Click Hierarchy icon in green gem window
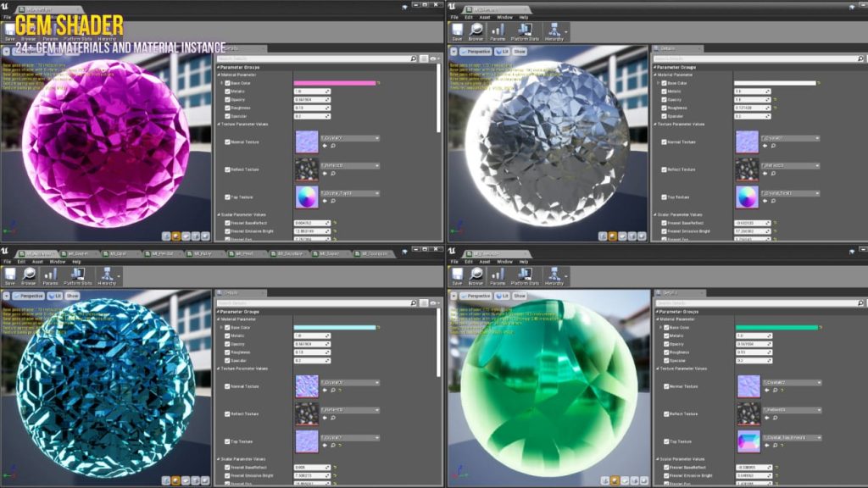The image size is (868, 488). point(554,275)
